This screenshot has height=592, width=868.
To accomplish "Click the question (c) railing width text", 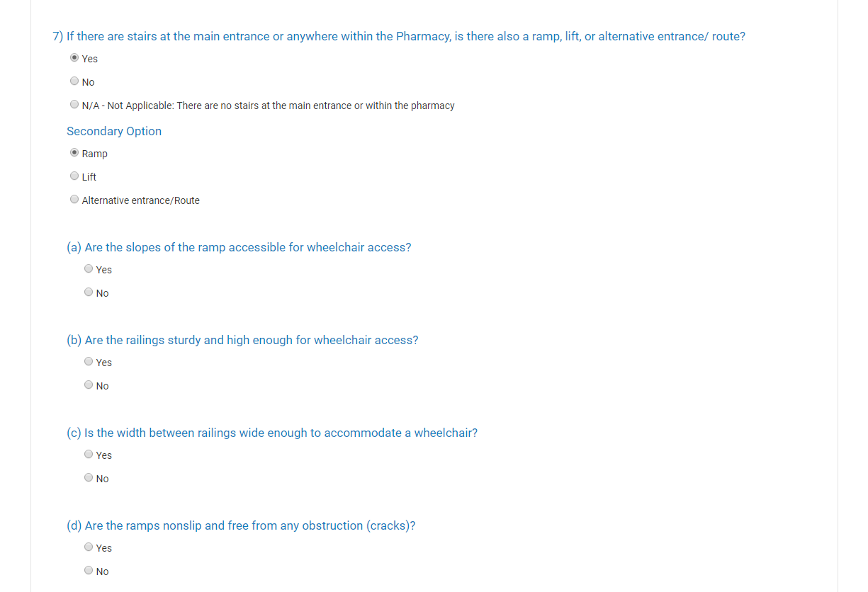I will [272, 433].
